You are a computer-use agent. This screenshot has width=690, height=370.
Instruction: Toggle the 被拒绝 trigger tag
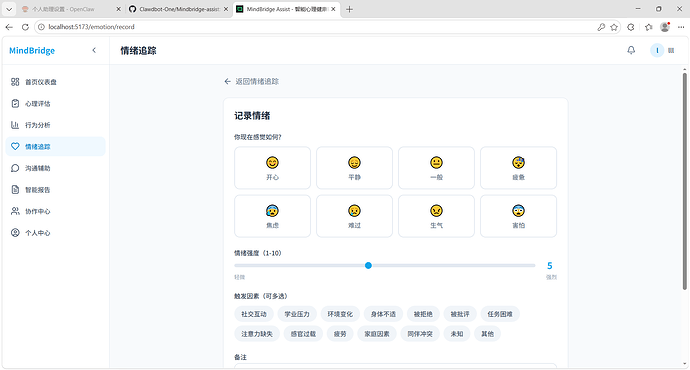point(423,314)
